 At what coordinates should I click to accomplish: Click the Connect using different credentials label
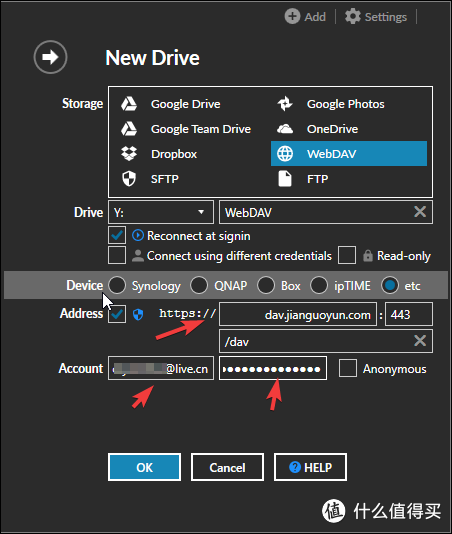pos(239,256)
